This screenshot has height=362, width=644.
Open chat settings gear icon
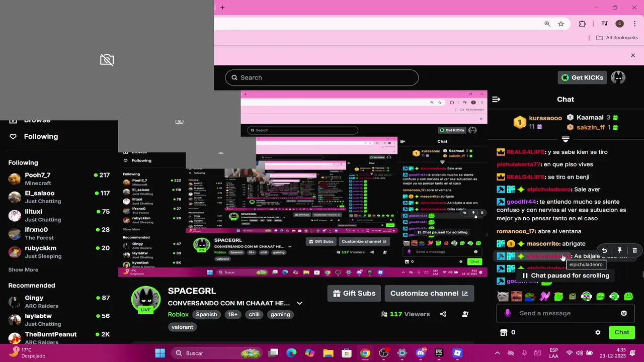(598, 332)
